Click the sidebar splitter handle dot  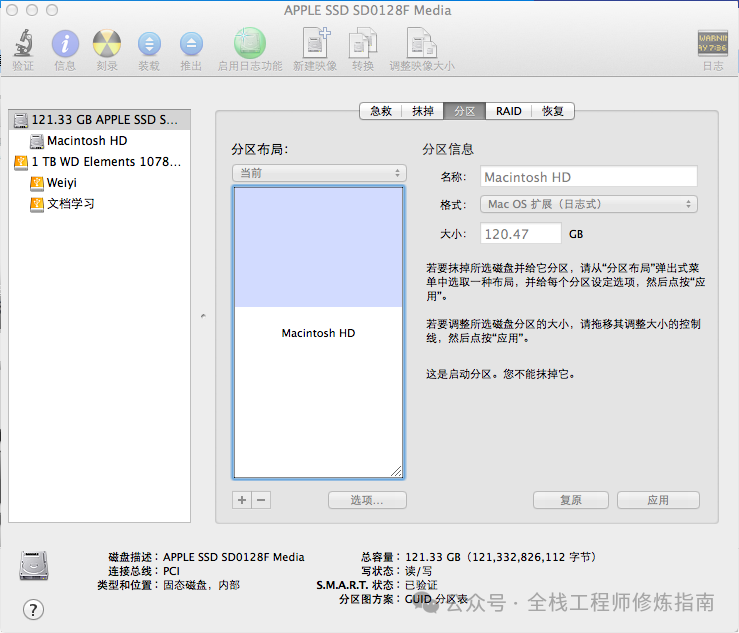(203, 316)
